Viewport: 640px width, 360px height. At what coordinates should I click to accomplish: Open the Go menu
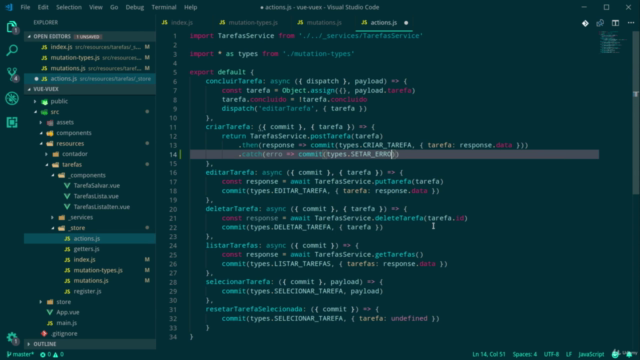pyautogui.click(x=114, y=7)
